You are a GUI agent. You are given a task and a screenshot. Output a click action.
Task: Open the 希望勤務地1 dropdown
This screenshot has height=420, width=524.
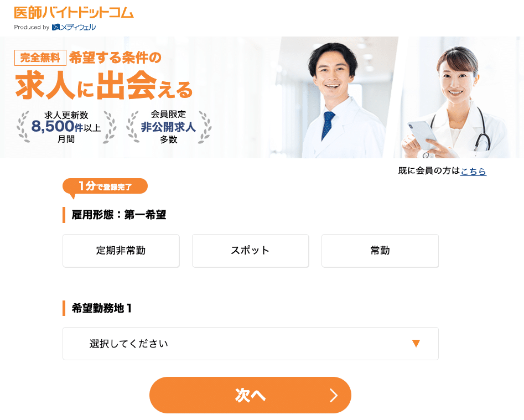pos(251,344)
